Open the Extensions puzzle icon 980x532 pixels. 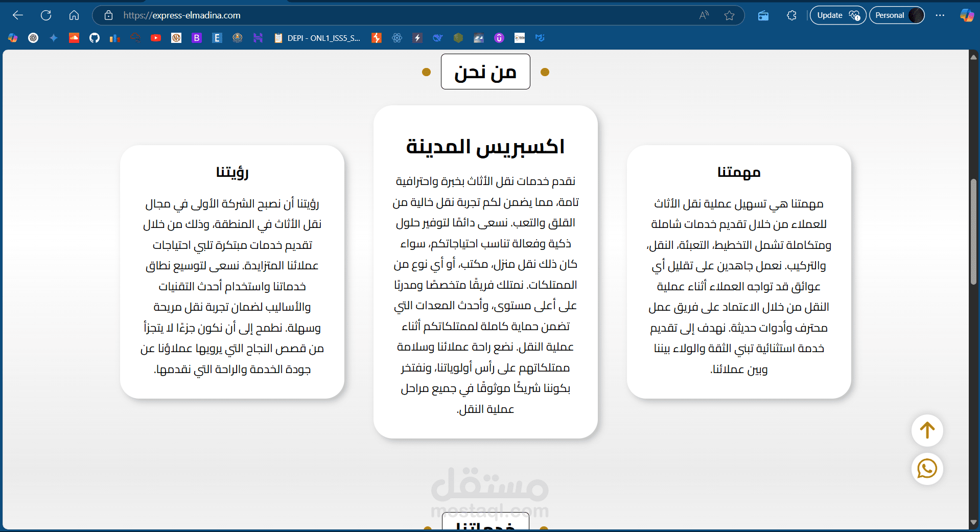(791, 15)
